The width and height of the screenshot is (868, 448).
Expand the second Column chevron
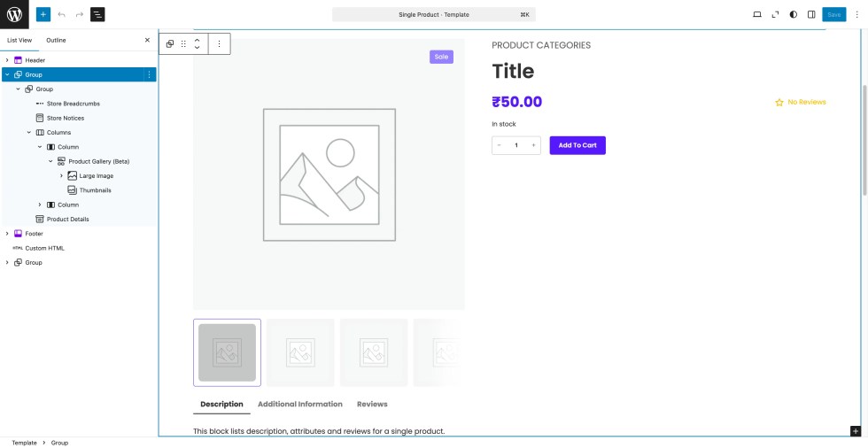(40, 205)
